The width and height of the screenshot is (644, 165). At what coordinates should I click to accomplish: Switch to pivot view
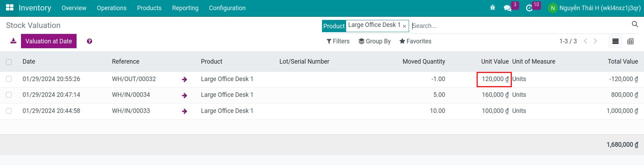click(630, 41)
